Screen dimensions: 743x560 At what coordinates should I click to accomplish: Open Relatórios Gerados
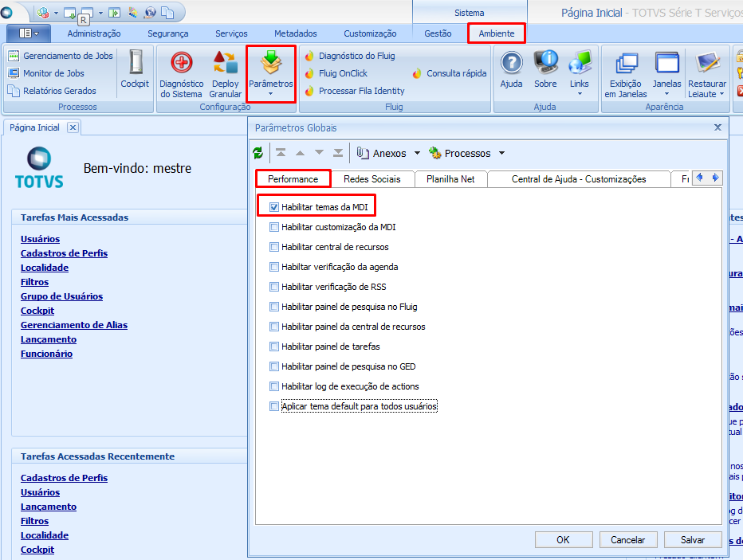point(52,91)
